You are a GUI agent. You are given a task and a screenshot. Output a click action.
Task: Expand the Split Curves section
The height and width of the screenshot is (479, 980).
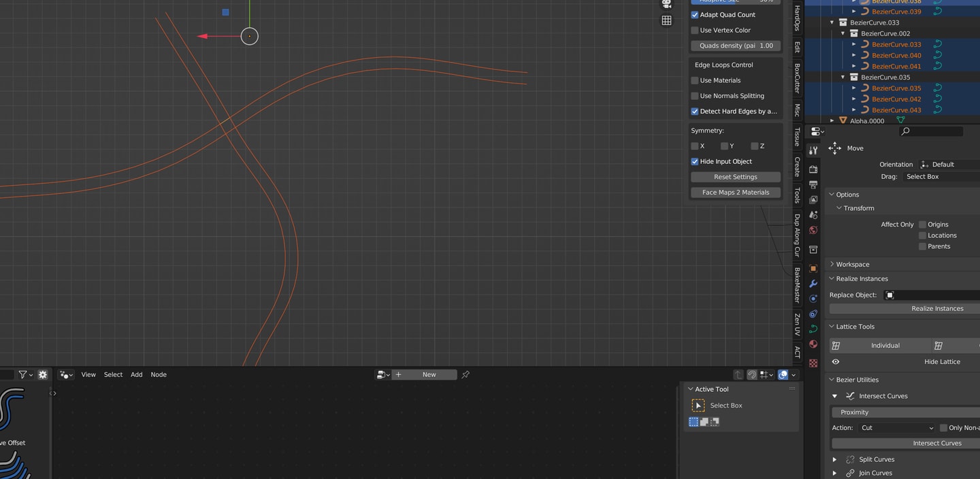point(835,460)
